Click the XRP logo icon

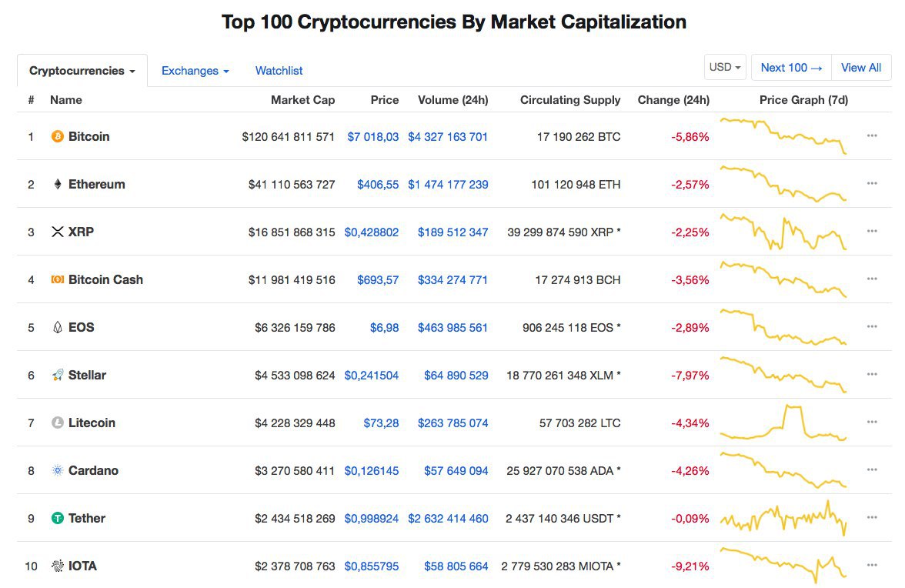pyautogui.click(x=57, y=232)
